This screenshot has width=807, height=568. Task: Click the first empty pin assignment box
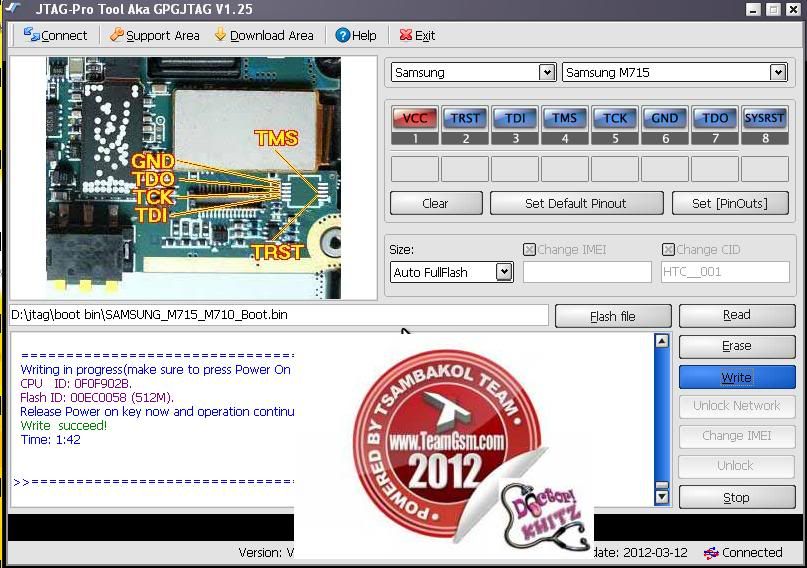[415, 169]
